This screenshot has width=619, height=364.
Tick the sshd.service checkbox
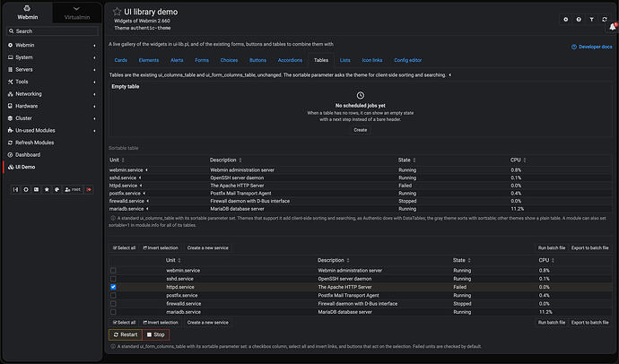click(x=113, y=279)
